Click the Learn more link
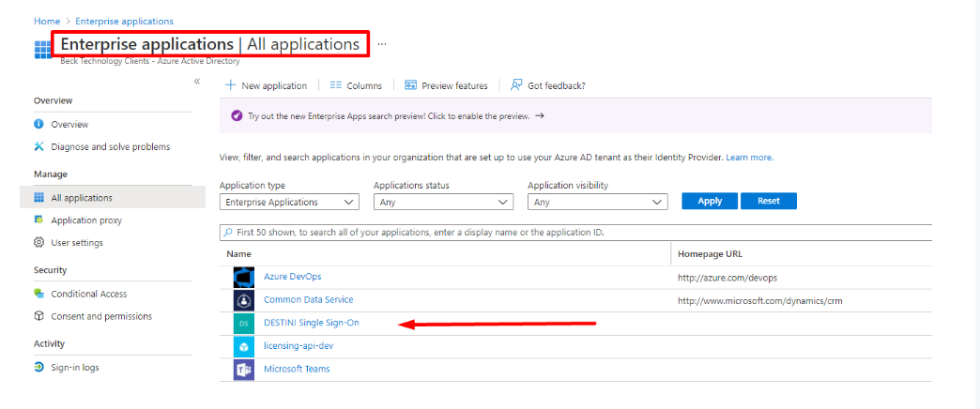Viewport: 980px width, 409px height. click(x=749, y=158)
